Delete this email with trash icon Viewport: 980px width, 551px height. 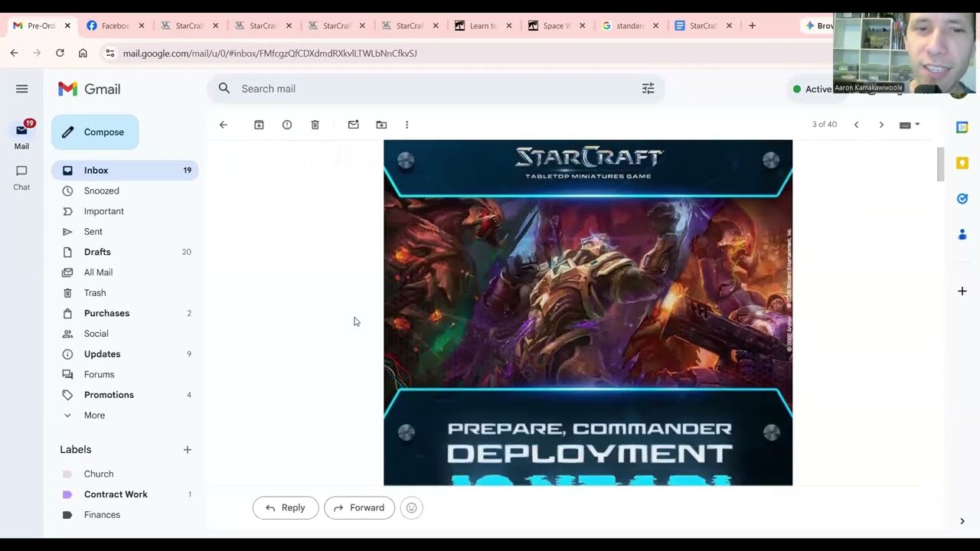[315, 125]
